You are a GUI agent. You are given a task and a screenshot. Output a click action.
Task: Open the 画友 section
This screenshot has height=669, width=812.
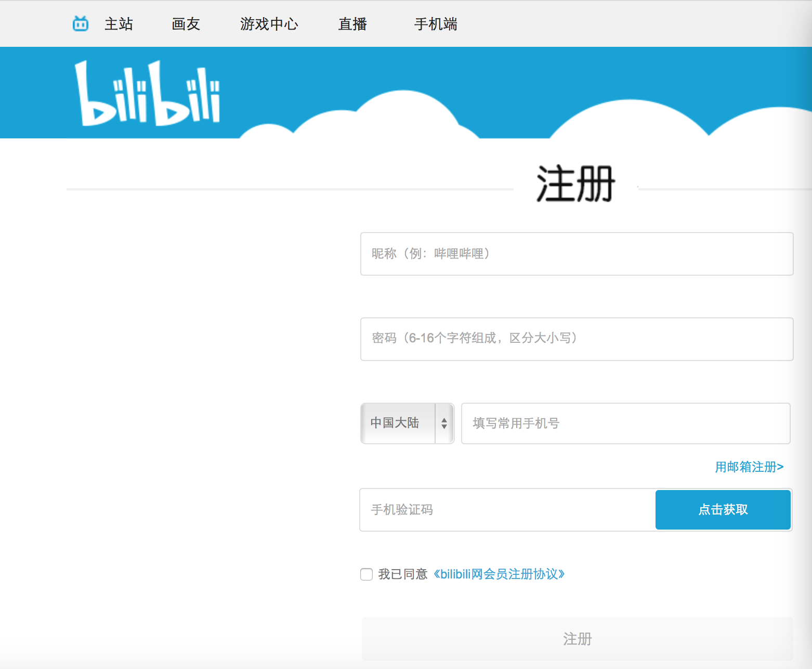click(x=186, y=24)
